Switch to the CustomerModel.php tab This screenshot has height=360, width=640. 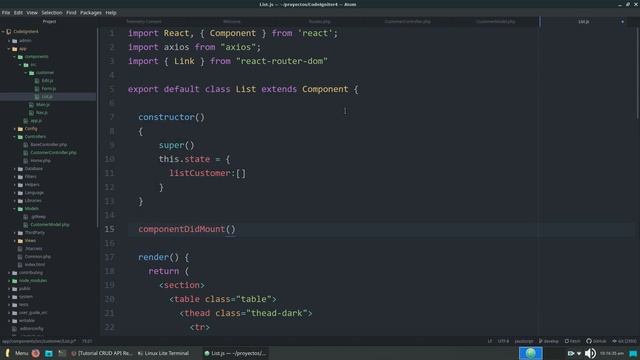tap(496, 21)
